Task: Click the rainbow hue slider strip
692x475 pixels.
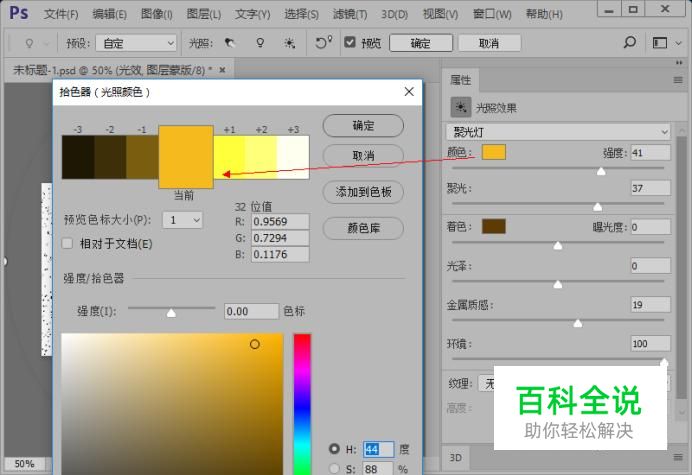Action: (x=302, y=404)
